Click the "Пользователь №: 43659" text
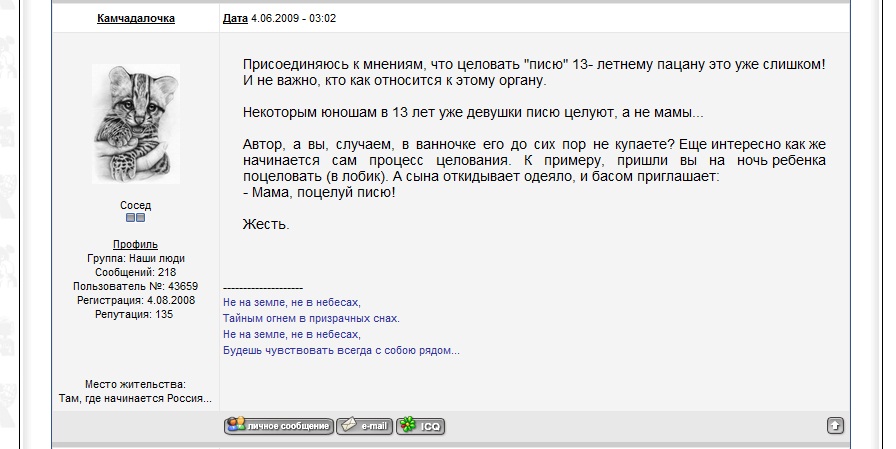The image size is (896, 449). tap(135, 286)
